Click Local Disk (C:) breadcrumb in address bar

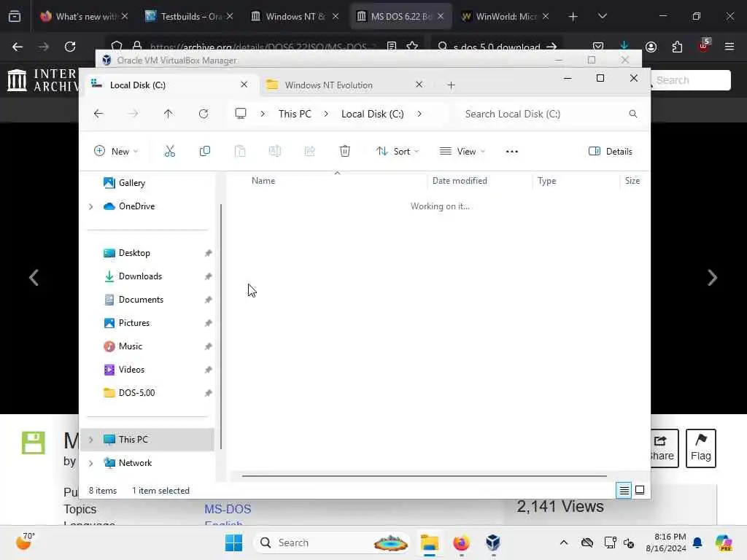coord(373,114)
